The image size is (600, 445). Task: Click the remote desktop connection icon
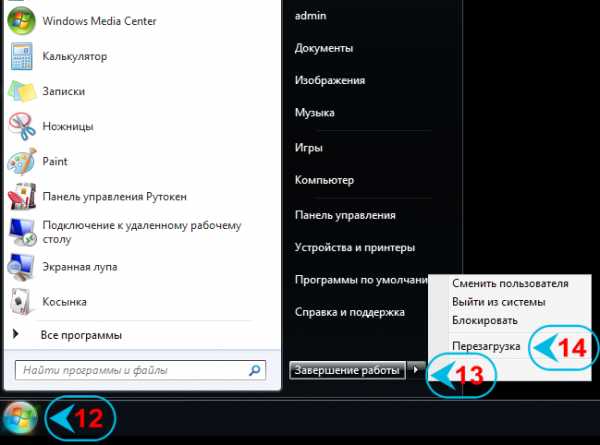tap(22, 231)
